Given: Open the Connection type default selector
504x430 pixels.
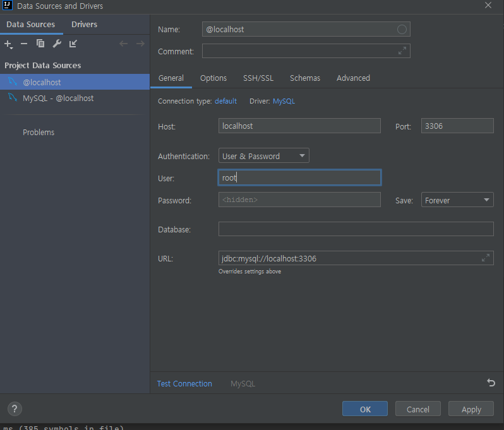Looking at the screenshot, I should point(225,101).
